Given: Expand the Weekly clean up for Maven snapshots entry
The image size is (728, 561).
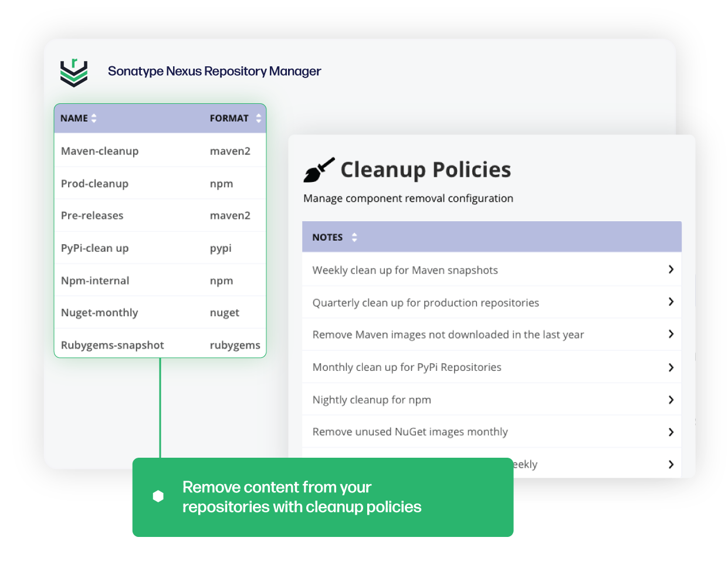Looking at the screenshot, I should pyautogui.click(x=671, y=269).
